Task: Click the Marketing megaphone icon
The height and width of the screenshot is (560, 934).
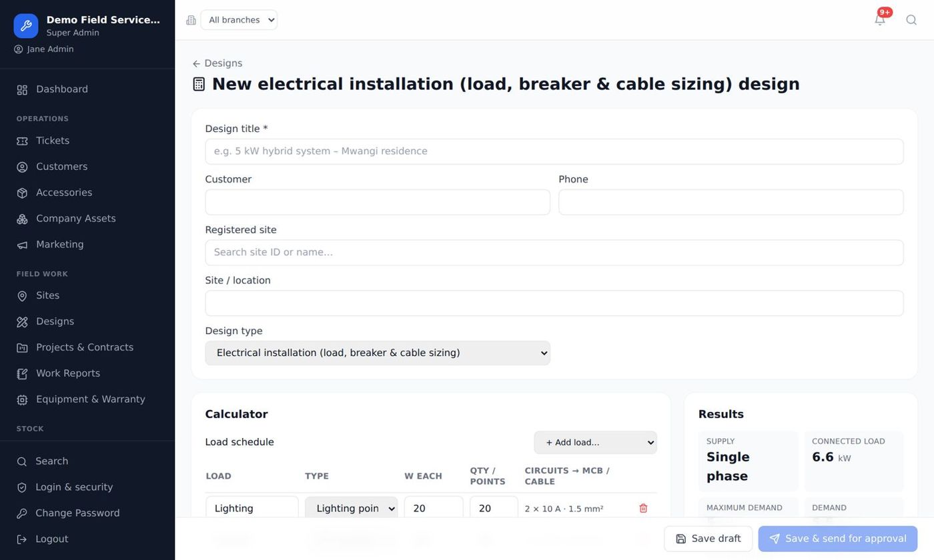Action: pyautogui.click(x=22, y=245)
